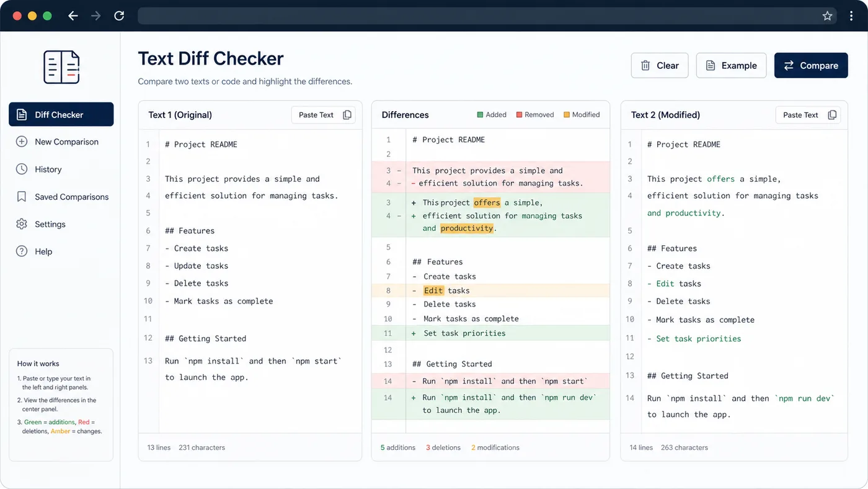Image resolution: width=868 pixels, height=489 pixels.
Task: Click the 'How it works' heading
Action: pos(38,364)
